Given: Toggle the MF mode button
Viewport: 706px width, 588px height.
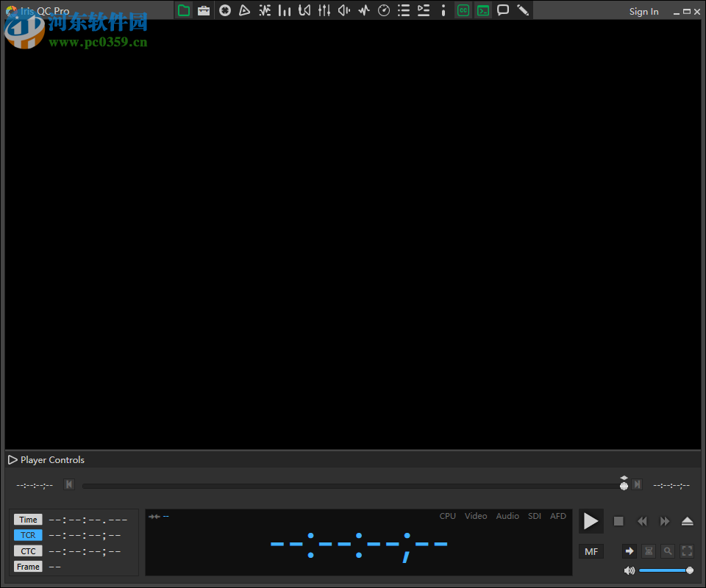Looking at the screenshot, I should coord(591,551).
